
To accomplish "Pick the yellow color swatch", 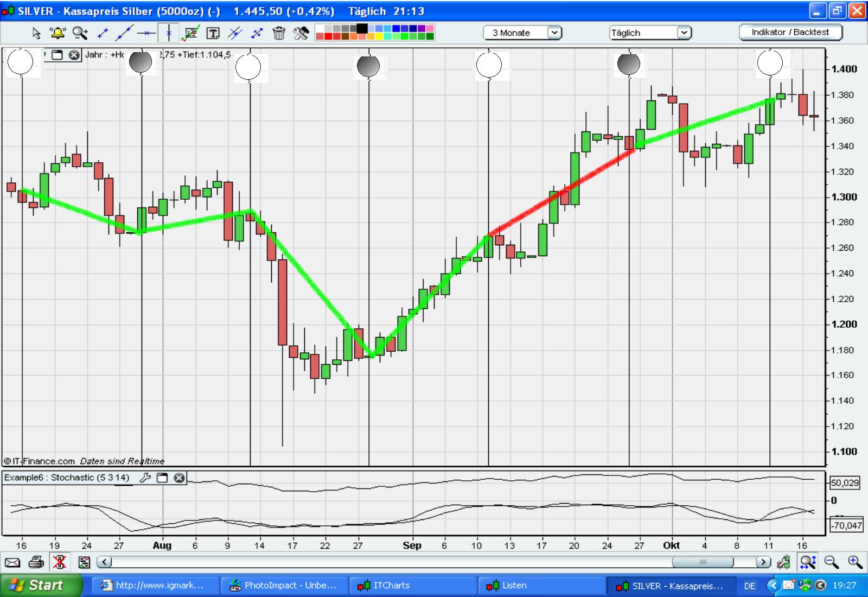I will pos(379,36).
